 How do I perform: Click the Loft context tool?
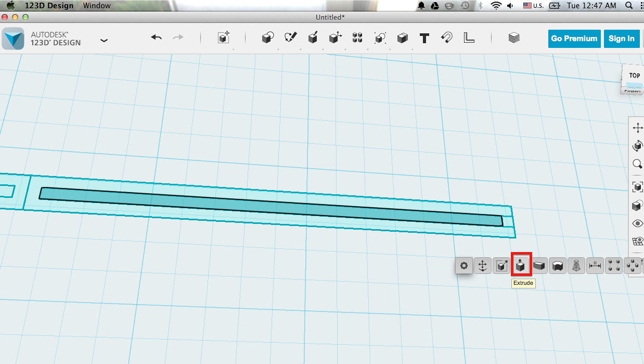[x=576, y=266]
